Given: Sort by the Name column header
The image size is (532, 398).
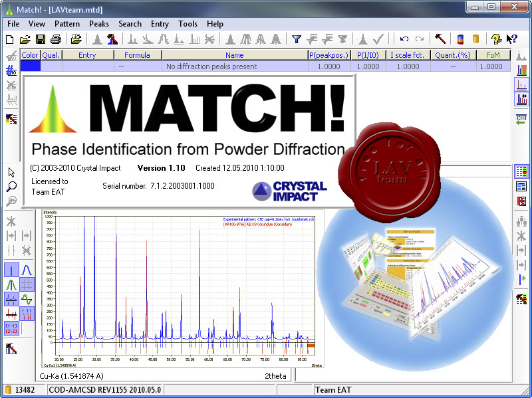Looking at the screenshot, I should (235, 55).
